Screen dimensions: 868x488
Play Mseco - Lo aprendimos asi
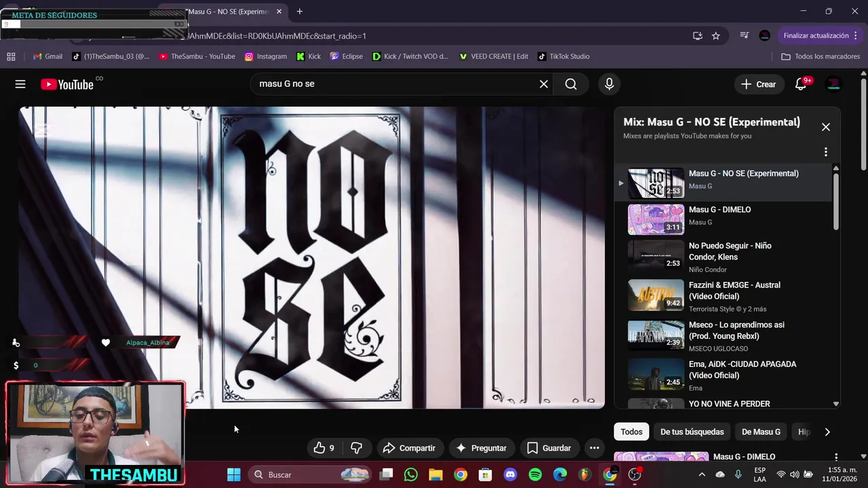[722, 336]
